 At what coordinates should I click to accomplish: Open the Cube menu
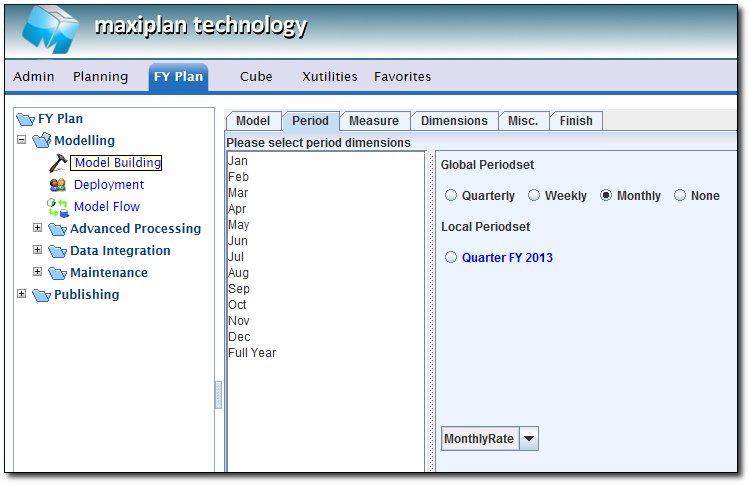[255, 76]
